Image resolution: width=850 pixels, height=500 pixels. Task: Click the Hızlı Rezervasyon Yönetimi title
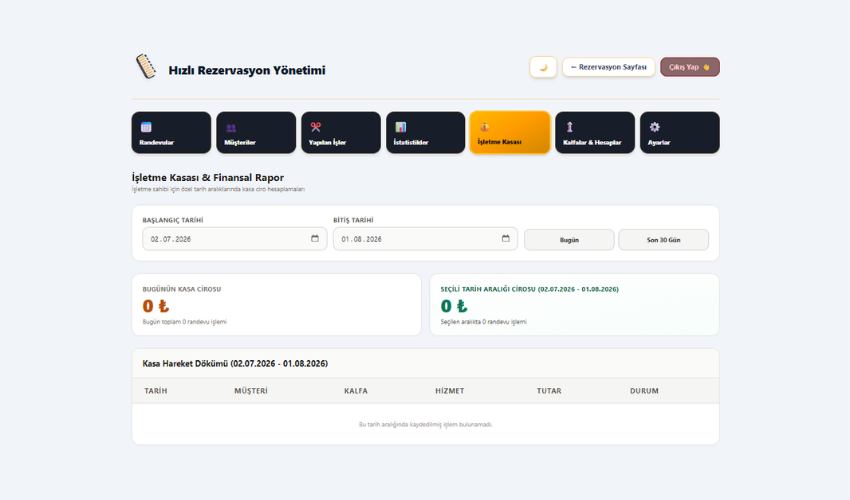pyautogui.click(x=247, y=70)
